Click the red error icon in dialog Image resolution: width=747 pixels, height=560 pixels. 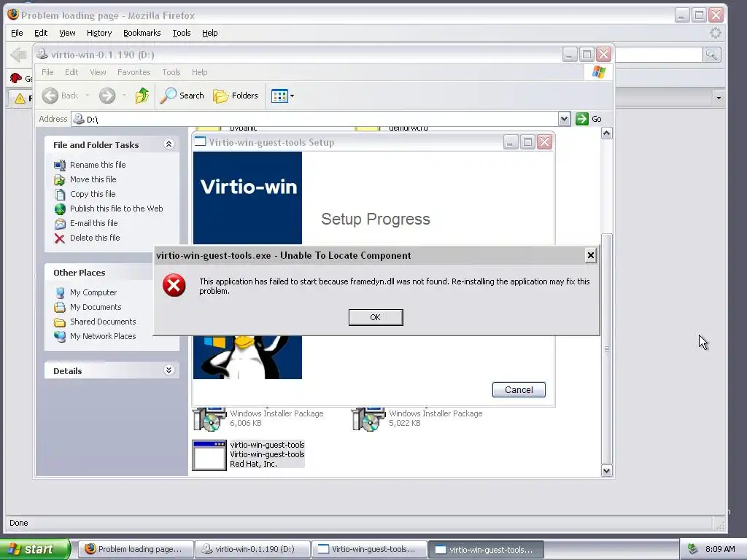coord(174,285)
